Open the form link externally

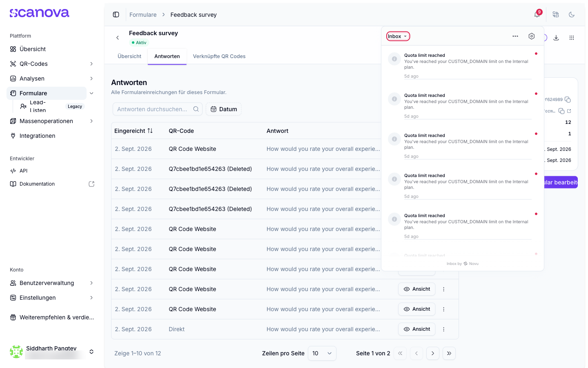(569, 111)
